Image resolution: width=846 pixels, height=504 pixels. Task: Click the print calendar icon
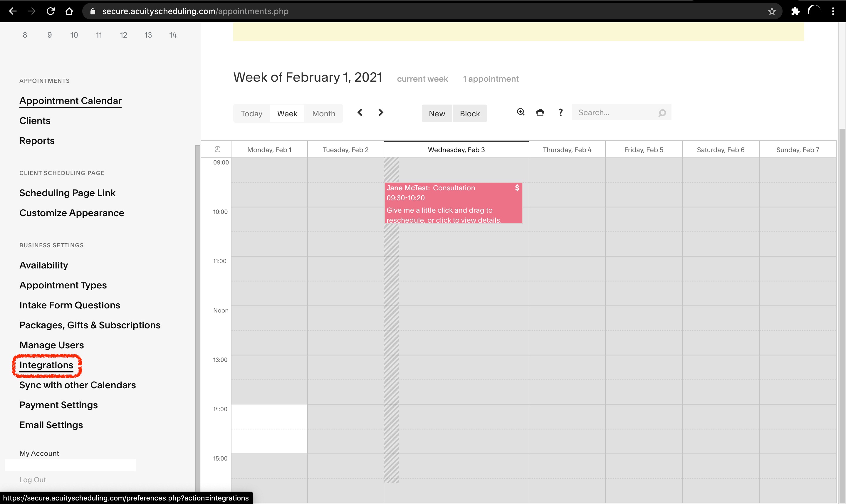[540, 112]
